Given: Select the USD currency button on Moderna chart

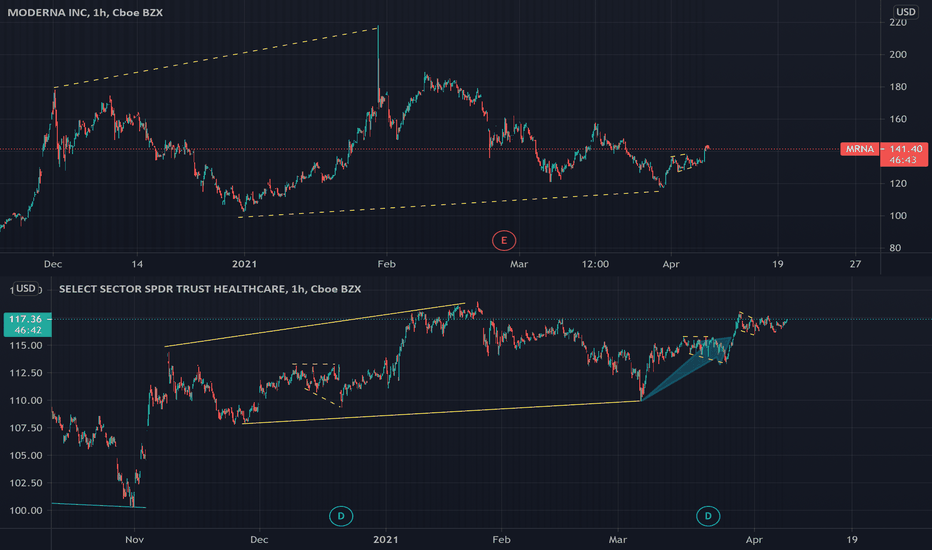Looking at the screenshot, I should click(x=906, y=12).
